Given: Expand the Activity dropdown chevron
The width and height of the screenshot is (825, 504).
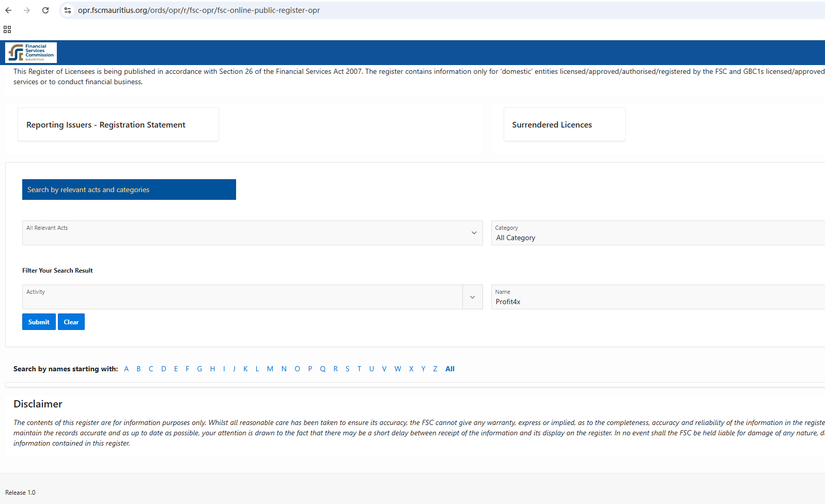Looking at the screenshot, I should click(472, 297).
